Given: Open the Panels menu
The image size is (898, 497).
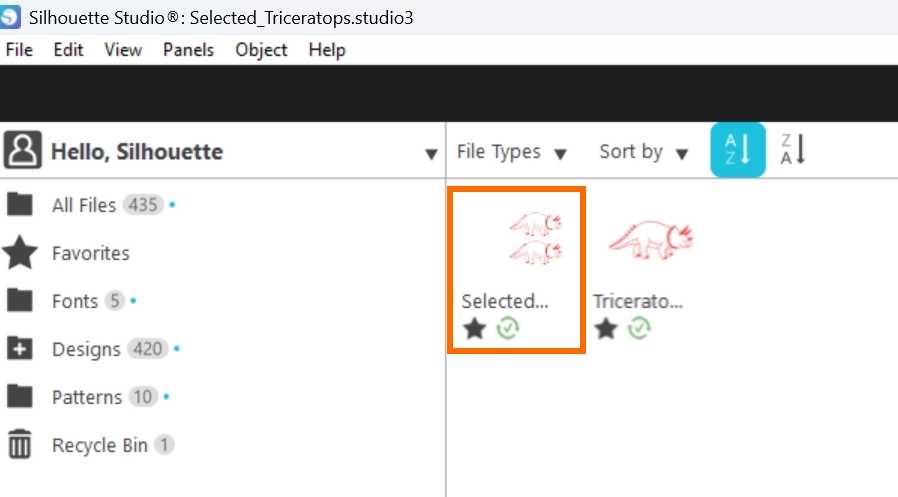Looking at the screenshot, I should [188, 50].
